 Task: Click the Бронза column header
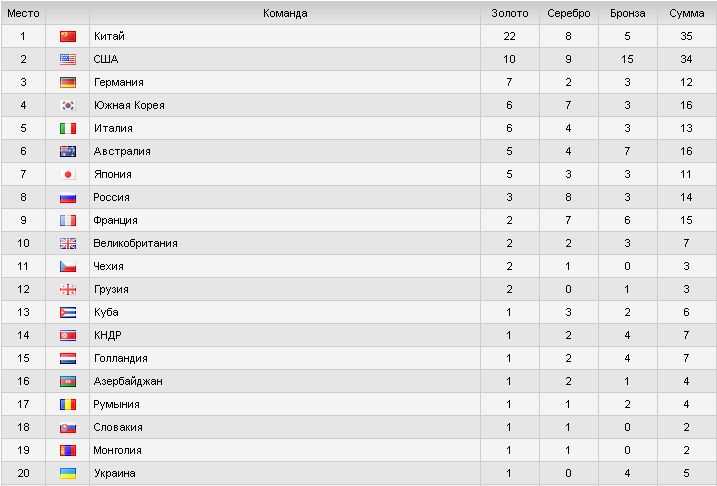[627, 13]
